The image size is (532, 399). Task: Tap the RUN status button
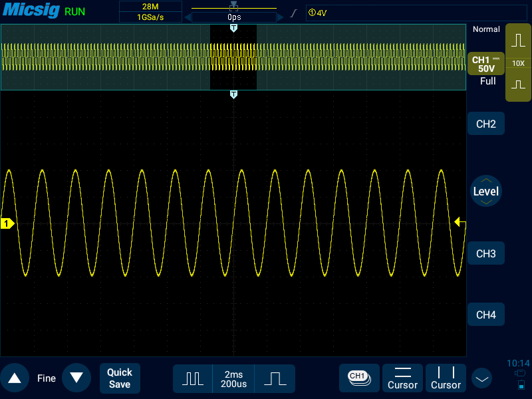[75, 11]
